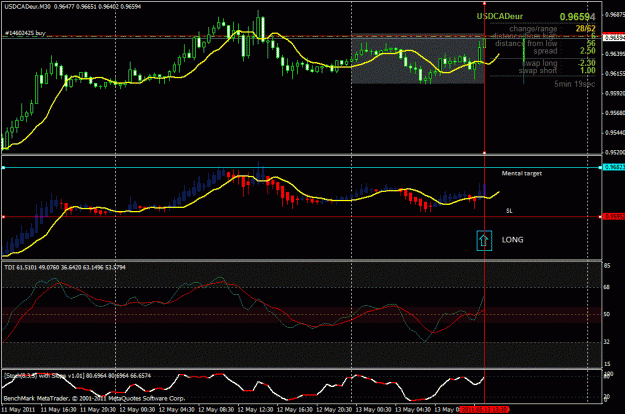
Task: Click the 0.95680 price axis label
Action: pos(614,113)
